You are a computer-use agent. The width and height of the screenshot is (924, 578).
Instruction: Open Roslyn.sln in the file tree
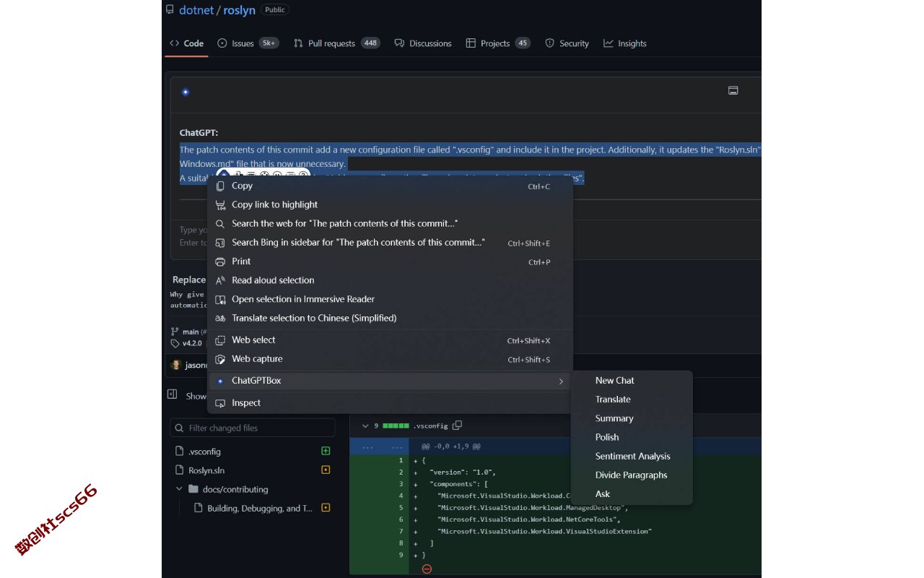(x=206, y=470)
